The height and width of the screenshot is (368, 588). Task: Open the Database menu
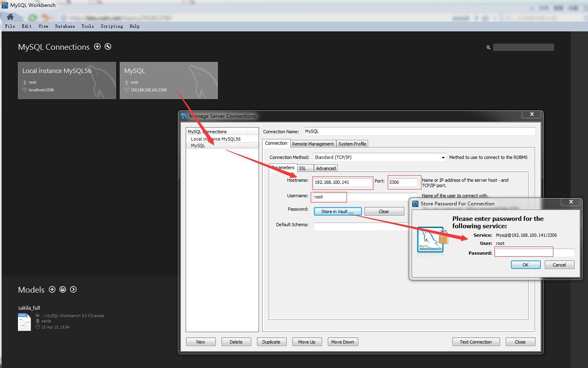coord(65,26)
